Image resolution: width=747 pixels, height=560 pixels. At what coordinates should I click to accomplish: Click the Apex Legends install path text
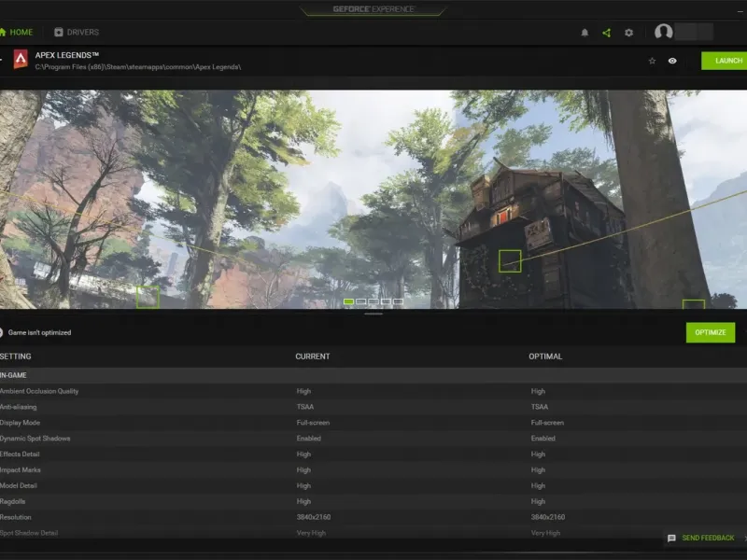pos(137,66)
